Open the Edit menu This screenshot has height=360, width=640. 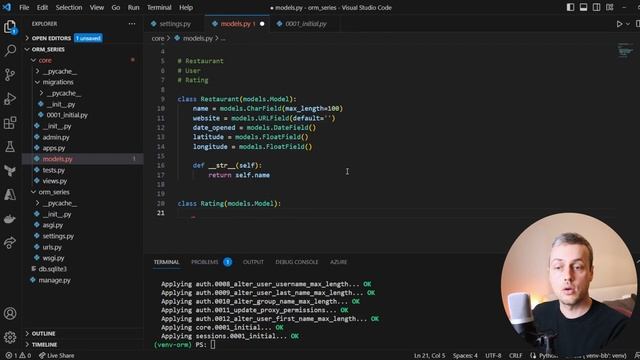click(x=42, y=7)
